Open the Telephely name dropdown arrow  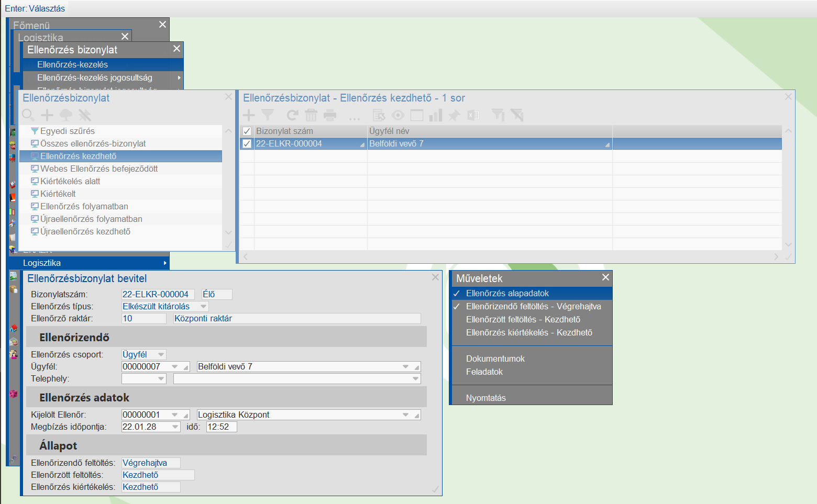415,378
